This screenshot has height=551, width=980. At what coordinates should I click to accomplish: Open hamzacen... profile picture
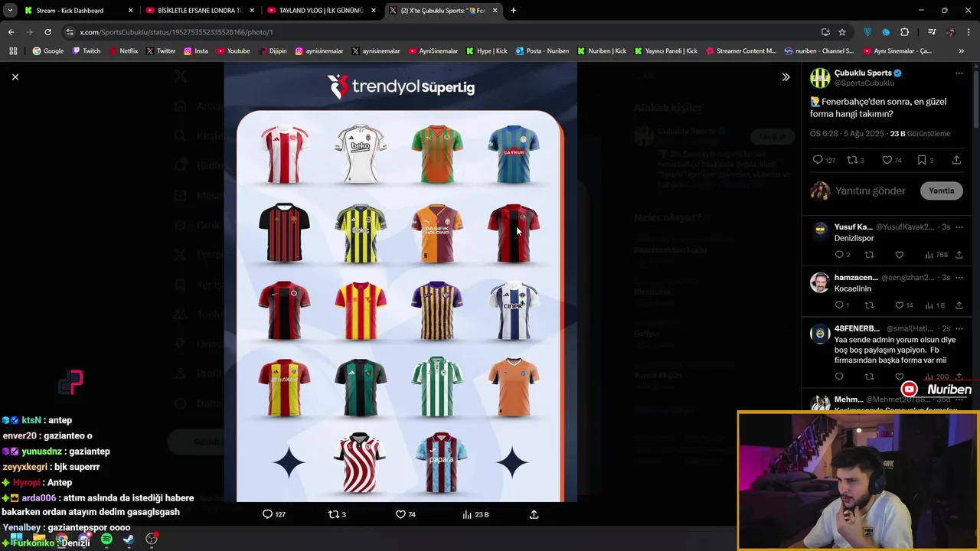[820, 282]
